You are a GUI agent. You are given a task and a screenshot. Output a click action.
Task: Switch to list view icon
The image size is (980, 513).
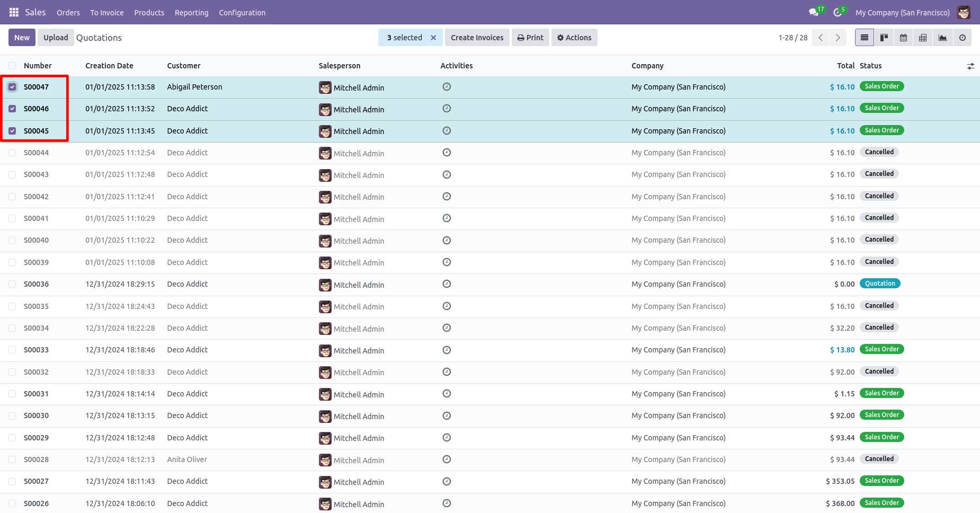coord(865,38)
